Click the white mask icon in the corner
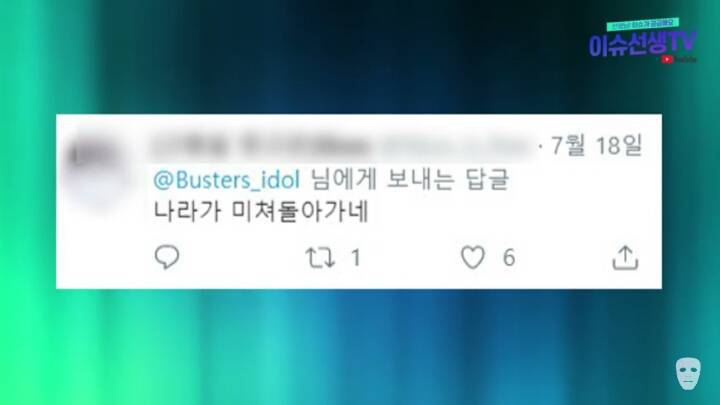This screenshot has height=405, width=720. point(688,374)
